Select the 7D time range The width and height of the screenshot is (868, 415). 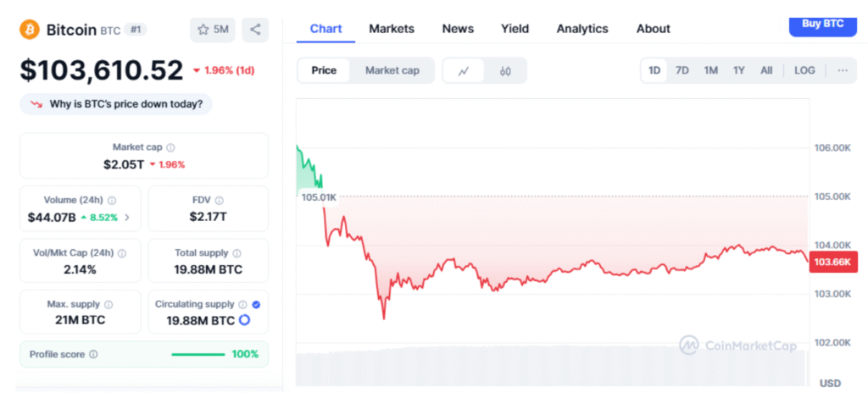click(x=682, y=70)
